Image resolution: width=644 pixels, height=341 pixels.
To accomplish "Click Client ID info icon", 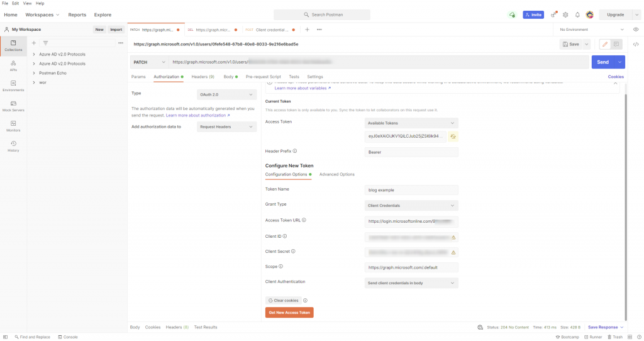I will (285, 236).
